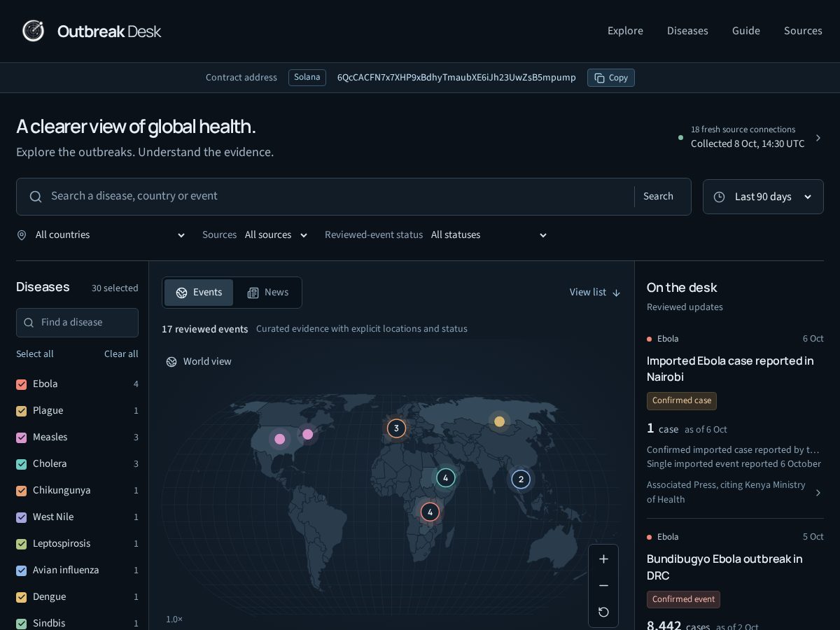Viewport: 840px width, 630px height.
Task: Click the search a disease, country or event field
Action: (x=339, y=196)
